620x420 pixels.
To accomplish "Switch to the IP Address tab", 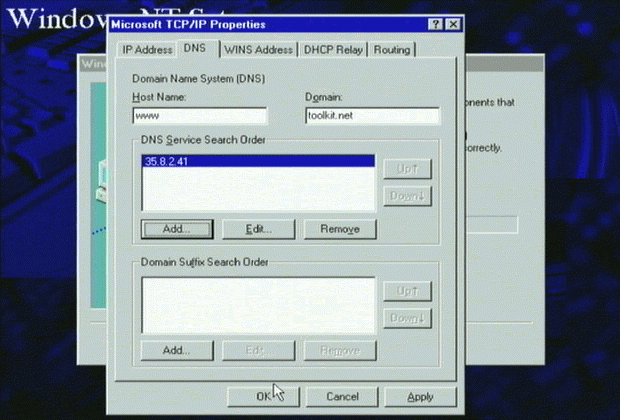I will (x=147, y=50).
